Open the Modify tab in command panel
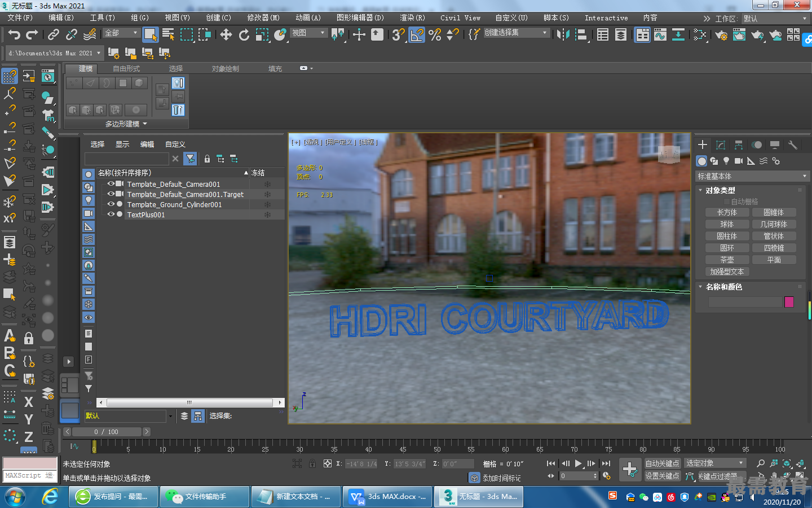This screenshot has width=812, height=508. point(721,145)
